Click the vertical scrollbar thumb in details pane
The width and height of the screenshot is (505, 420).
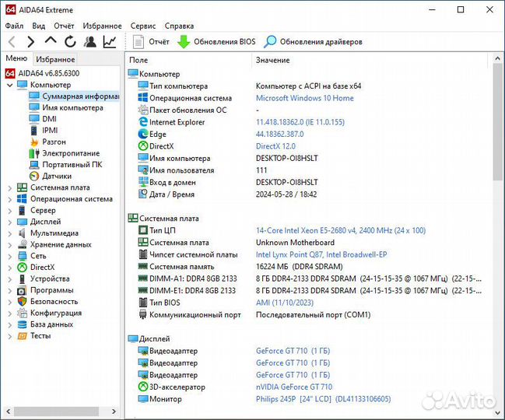[497, 122]
